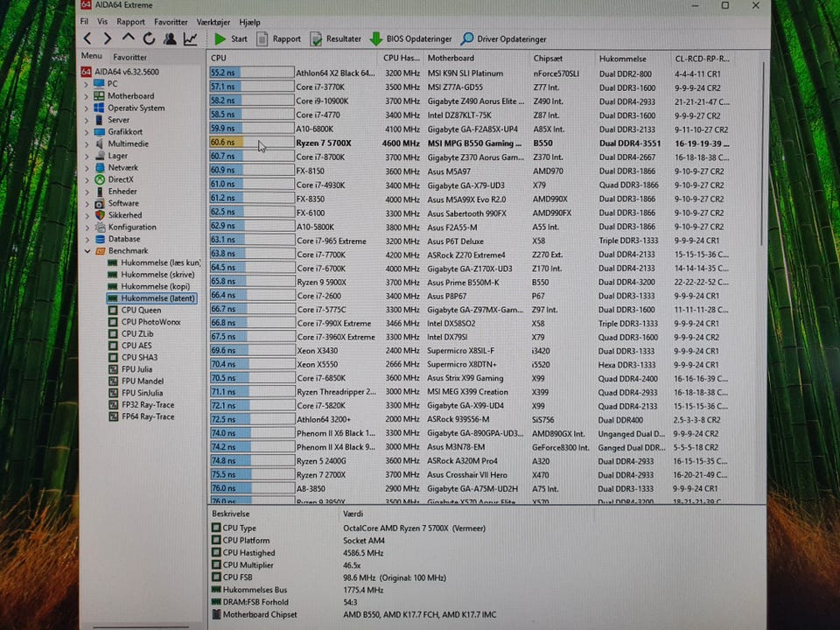
Task: Open the Hjælp menu
Action: (249, 22)
